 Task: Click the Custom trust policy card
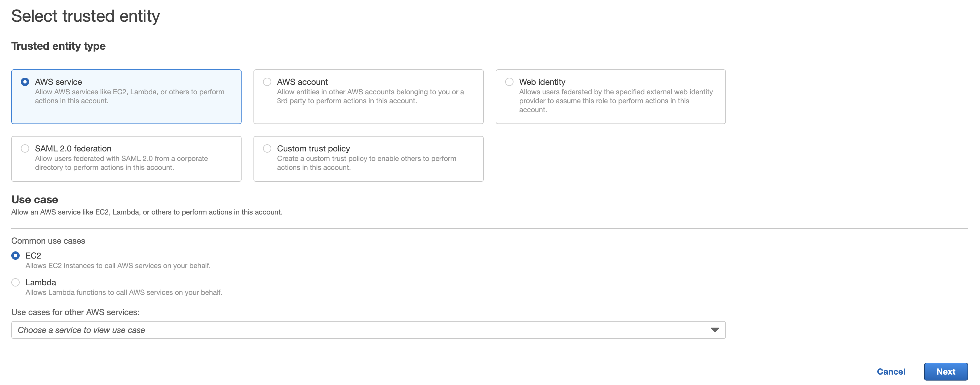pyautogui.click(x=368, y=159)
